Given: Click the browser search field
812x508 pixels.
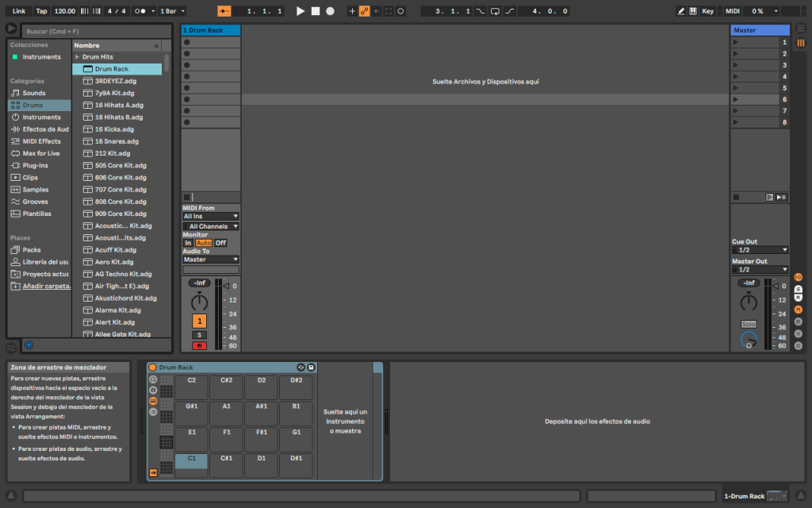Looking at the screenshot, I should [x=98, y=31].
